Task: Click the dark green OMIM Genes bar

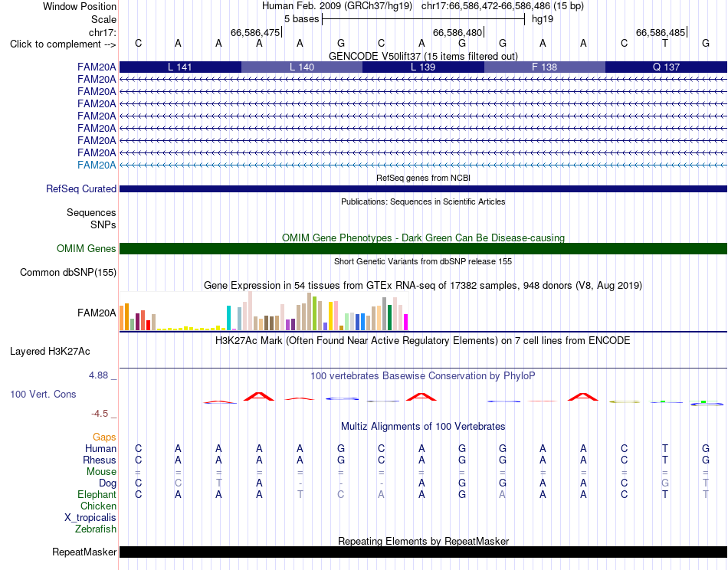Action: (423, 249)
